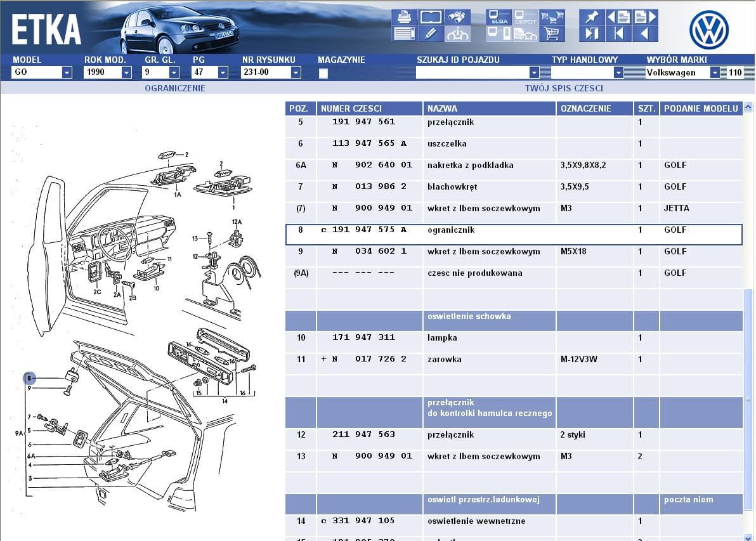Click the OZNACZENIE column header

coord(594,108)
